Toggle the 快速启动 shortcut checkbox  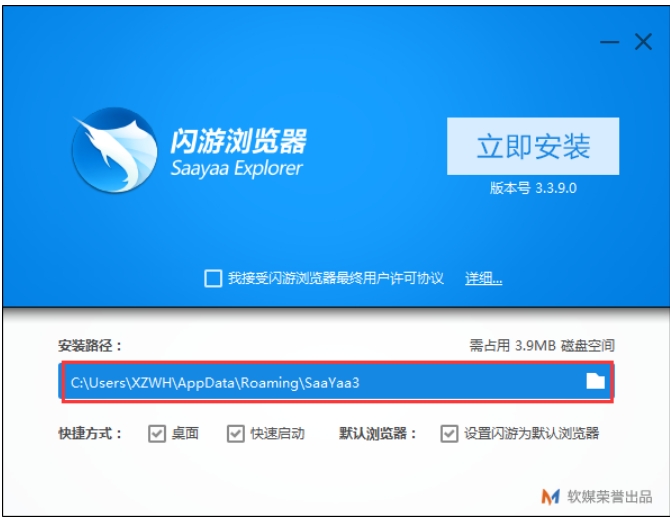[x=235, y=434]
